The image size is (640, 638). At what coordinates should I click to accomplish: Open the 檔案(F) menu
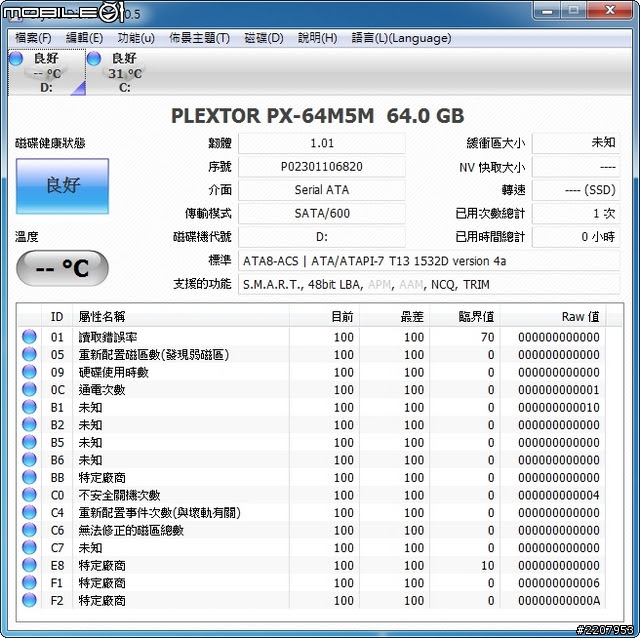[x=33, y=38]
